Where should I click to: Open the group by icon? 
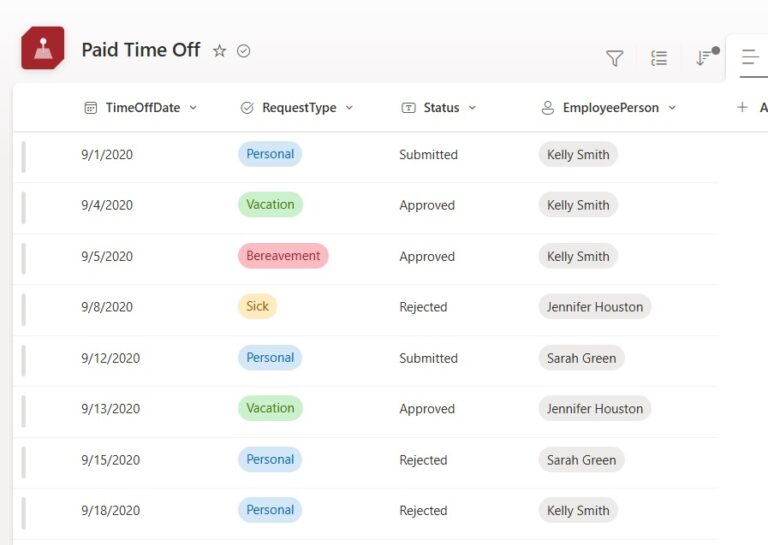click(659, 59)
